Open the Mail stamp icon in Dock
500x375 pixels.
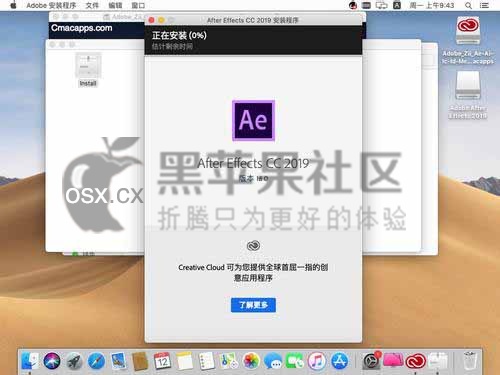(x=118, y=361)
